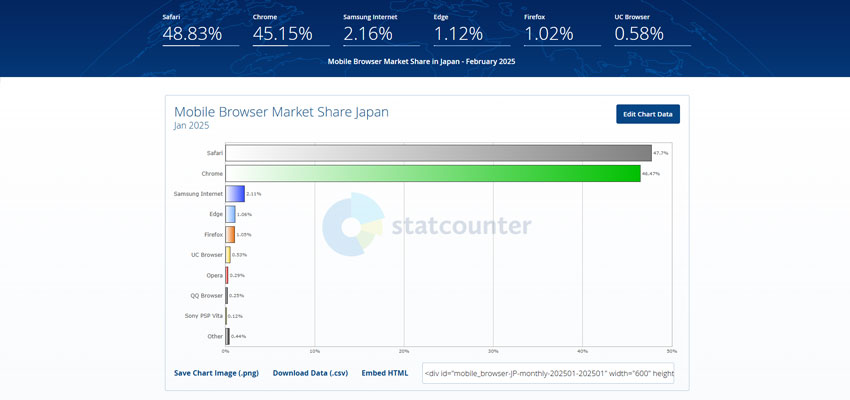Click the 48.83% Safari statistic
This screenshot has width=850, height=400.
(192, 34)
